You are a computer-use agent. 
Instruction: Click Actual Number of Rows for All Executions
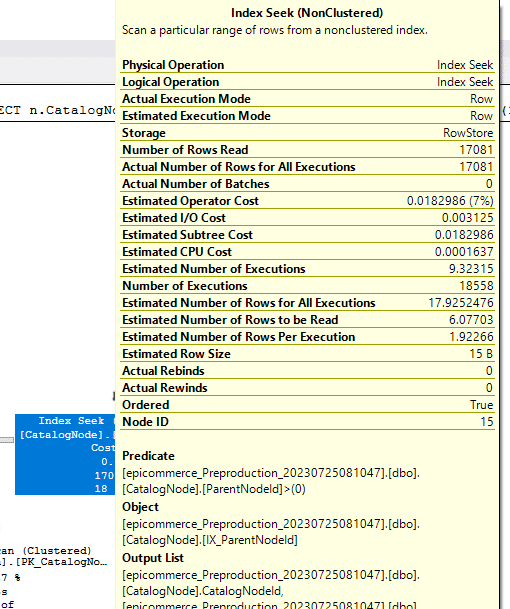click(x=238, y=167)
